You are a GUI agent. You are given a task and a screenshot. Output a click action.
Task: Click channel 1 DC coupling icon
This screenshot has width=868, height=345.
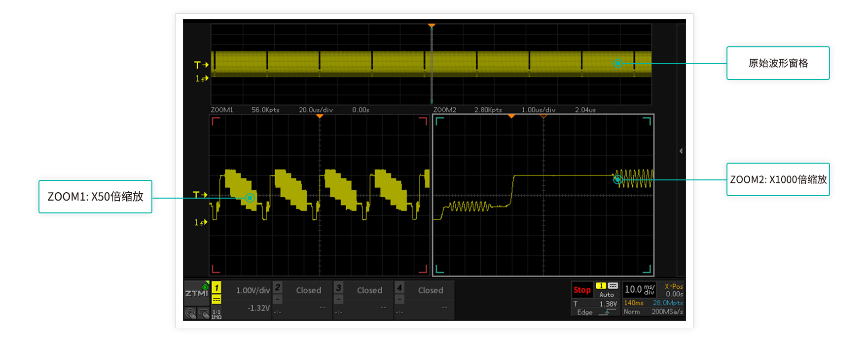(x=217, y=300)
